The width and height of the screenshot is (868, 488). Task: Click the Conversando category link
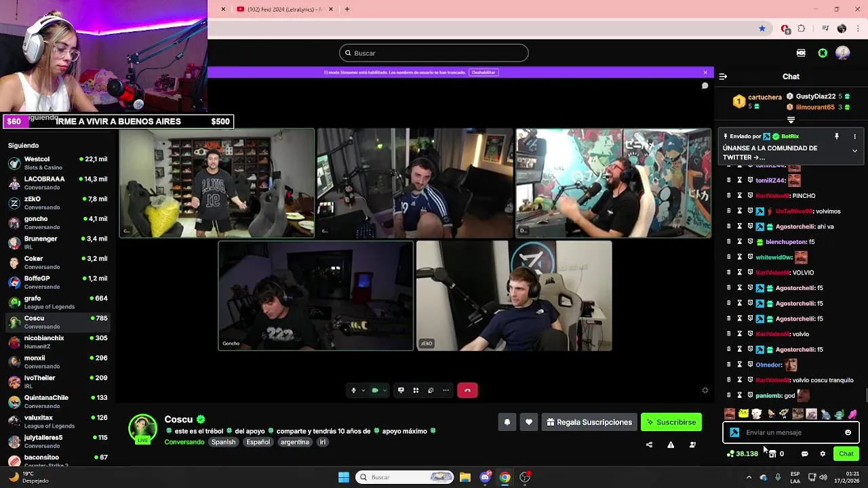(184, 442)
